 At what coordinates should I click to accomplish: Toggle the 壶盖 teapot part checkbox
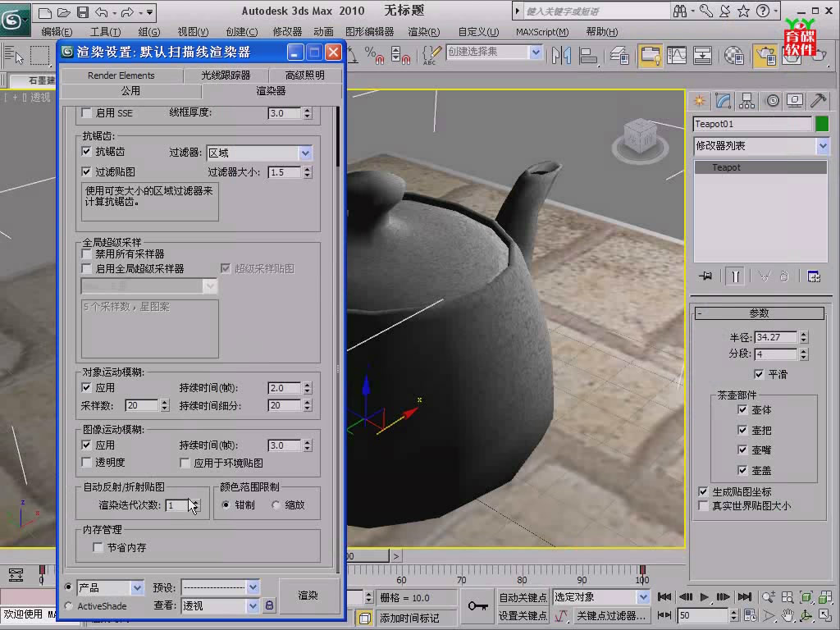click(742, 470)
